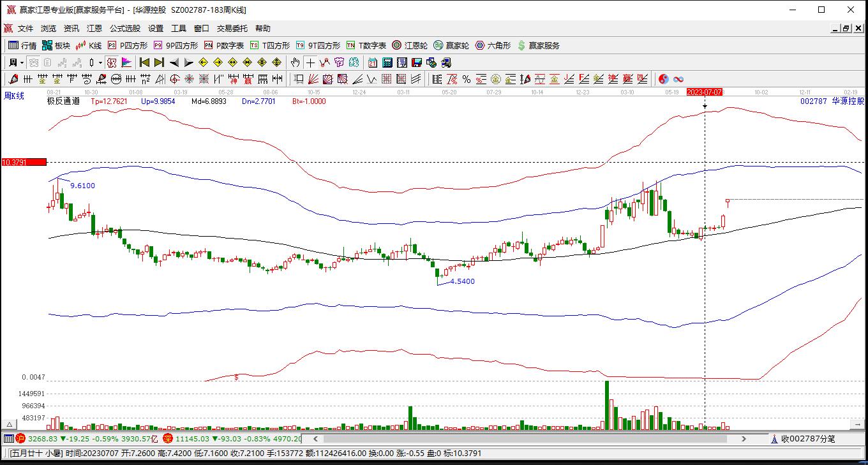868x465 pixels.
Task: Open the 工具 menu
Action: point(179,28)
